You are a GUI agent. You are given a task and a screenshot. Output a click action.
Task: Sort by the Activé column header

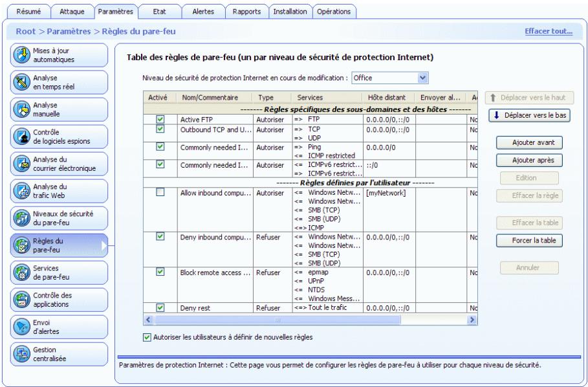[159, 98]
